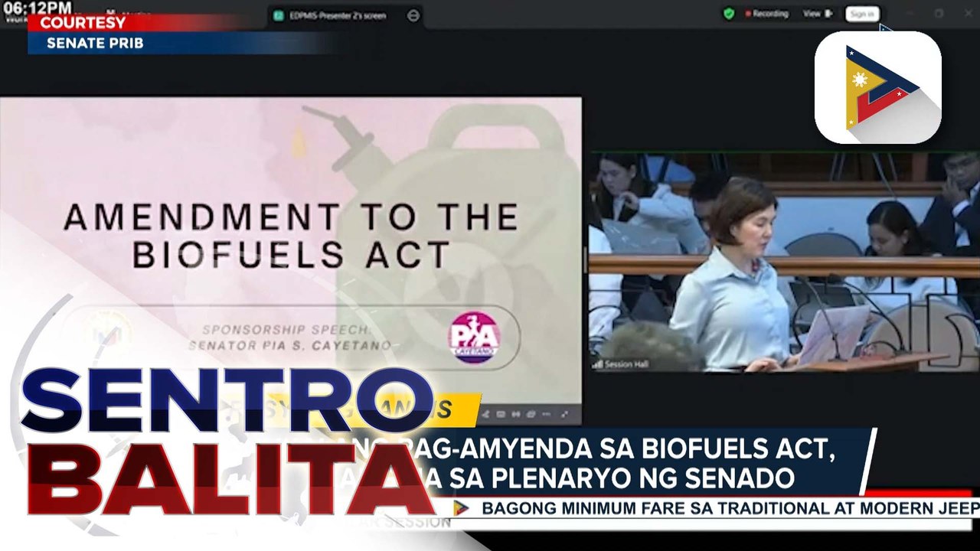Viewport: 980px width, 551px height.
Task: Click the Session Hall signal bars icon
Action: (597, 365)
